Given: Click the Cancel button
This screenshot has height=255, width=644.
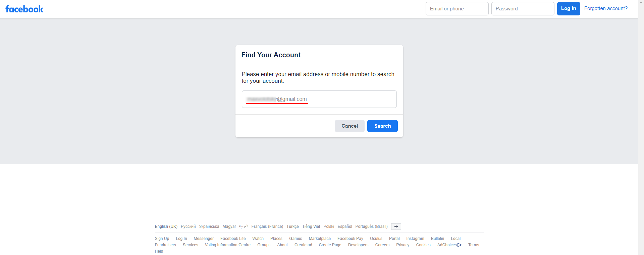Looking at the screenshot, I should tap(350, 126).
